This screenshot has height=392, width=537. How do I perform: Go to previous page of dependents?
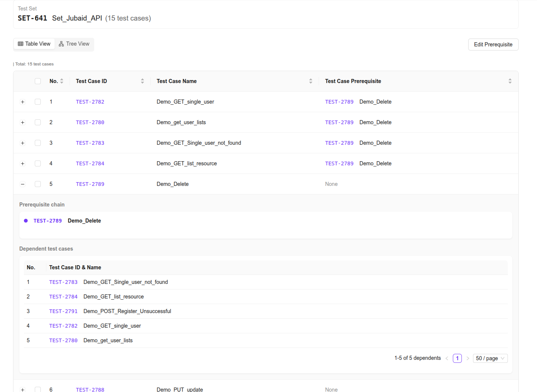447,358
